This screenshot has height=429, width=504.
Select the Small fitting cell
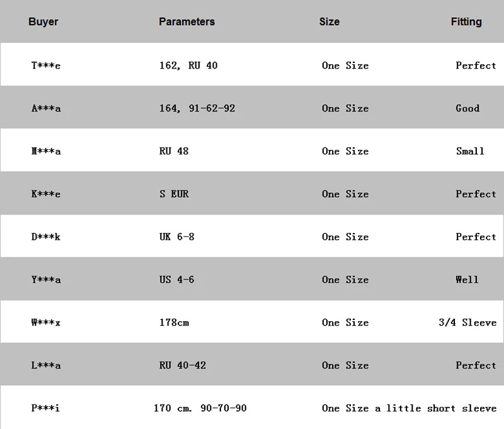[470, 151]
